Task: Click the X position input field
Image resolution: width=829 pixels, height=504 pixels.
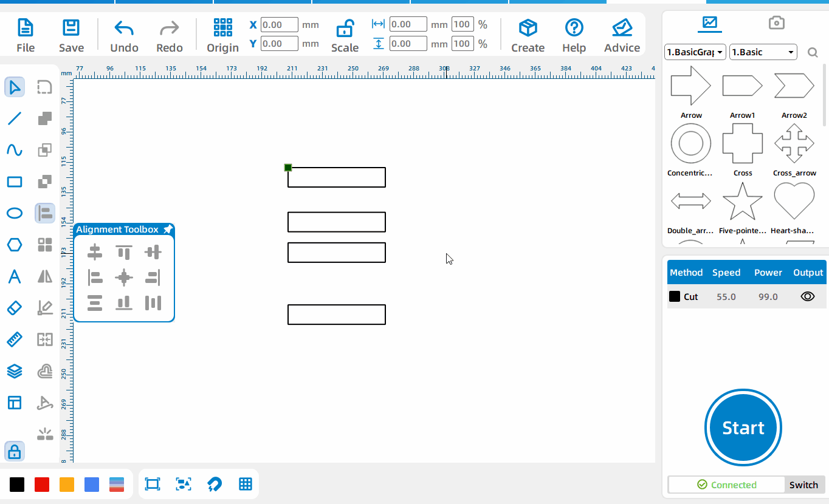Action: pos(280,25)
